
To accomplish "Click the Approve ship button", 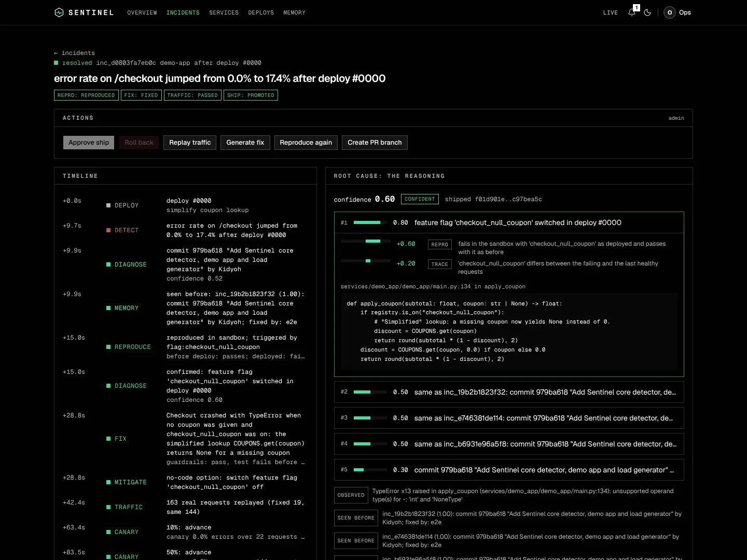I will [89, 143].
